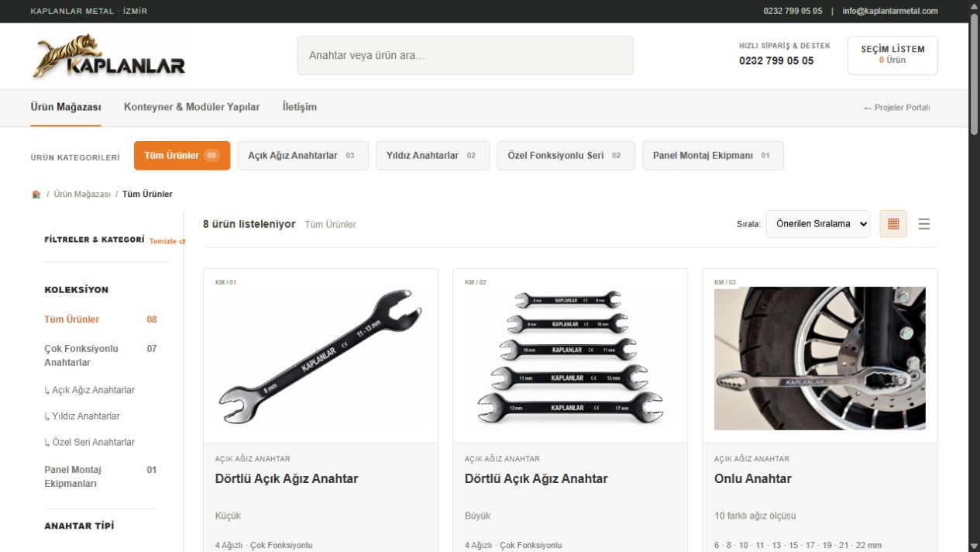
Task: Open KM / 03 motorcycle wheel image
Action: 820,359
